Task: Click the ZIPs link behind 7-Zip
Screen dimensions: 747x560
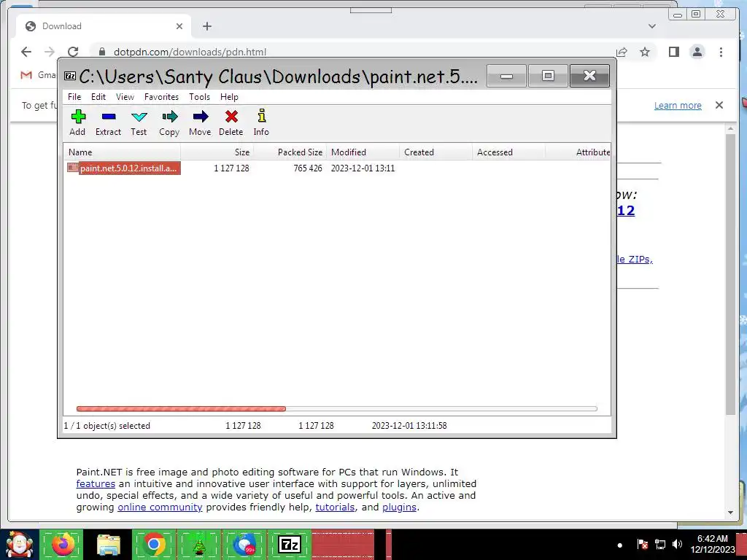Action: tap(635, 260)
